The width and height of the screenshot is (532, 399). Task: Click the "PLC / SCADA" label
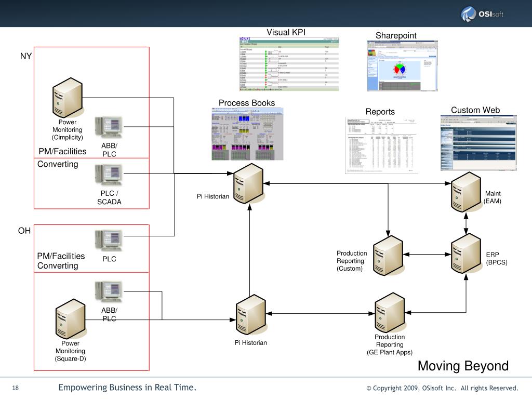click(x=109, y=197)
